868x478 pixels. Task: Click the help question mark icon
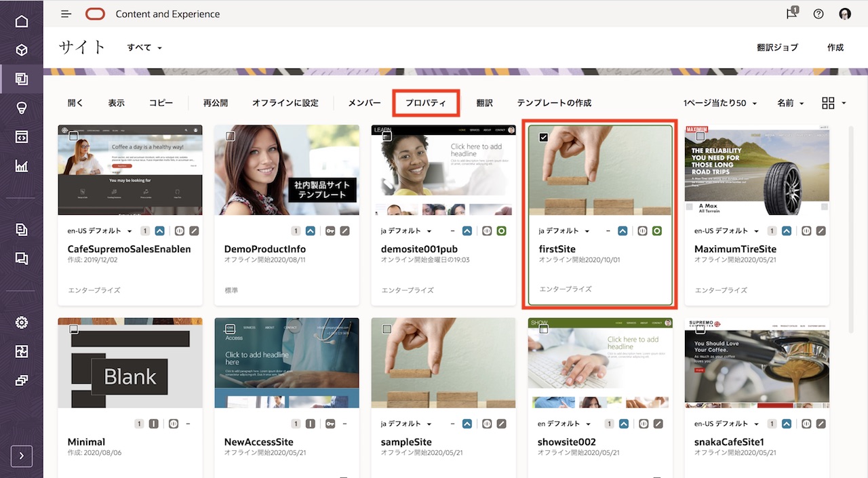(x=818, y=14)
